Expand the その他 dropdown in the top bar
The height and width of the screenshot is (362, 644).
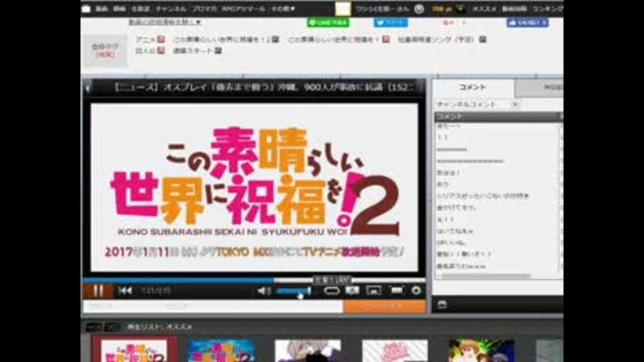tap(282, 9)
